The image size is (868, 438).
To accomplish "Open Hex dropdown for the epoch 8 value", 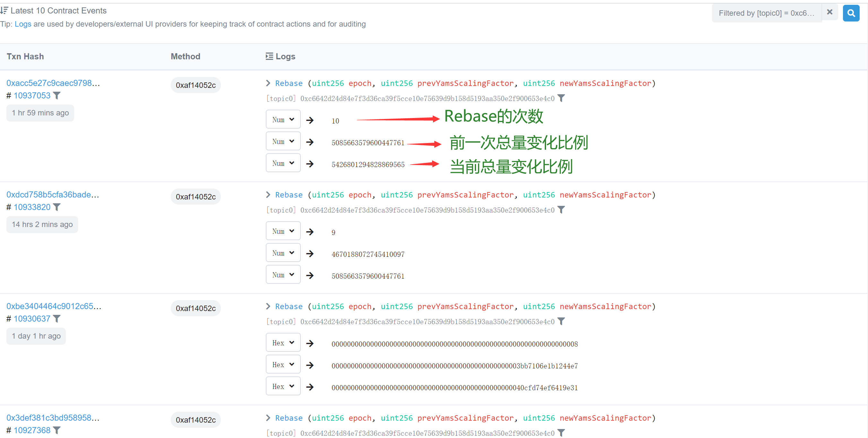I will 283,343.
